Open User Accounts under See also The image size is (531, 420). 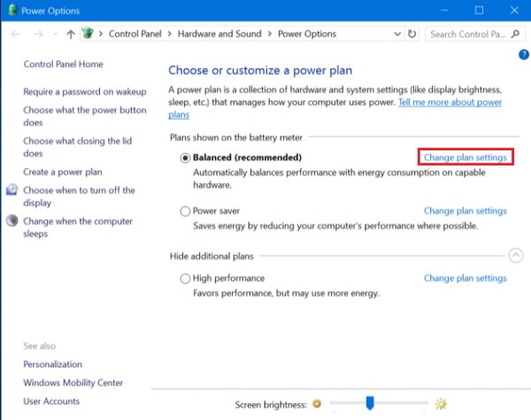click(51, 401)
